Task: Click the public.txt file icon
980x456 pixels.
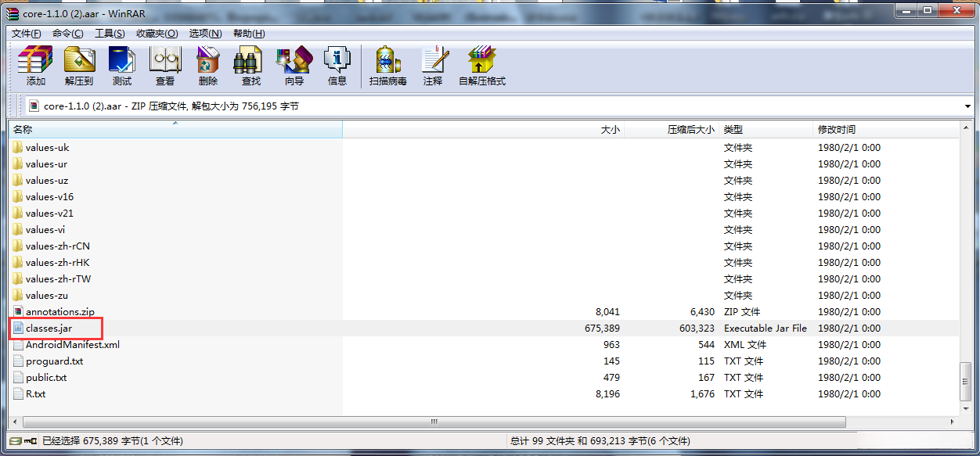Action: click(18, 378)
